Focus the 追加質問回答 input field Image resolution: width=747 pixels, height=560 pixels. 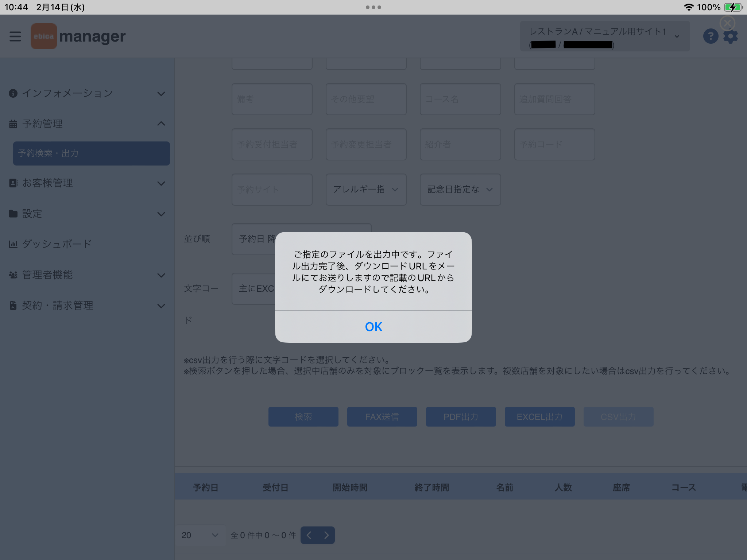click(554, 99)
